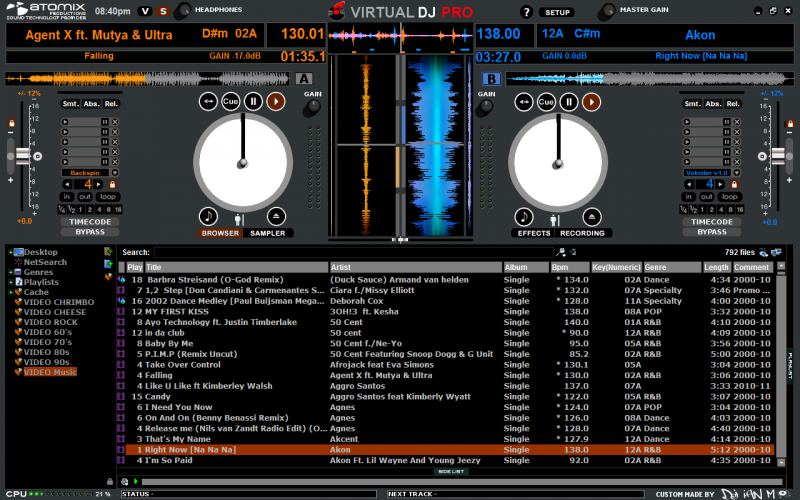Toggle the S button beside the clock
This screenshot has height=500, width=800.
[163, 11]
